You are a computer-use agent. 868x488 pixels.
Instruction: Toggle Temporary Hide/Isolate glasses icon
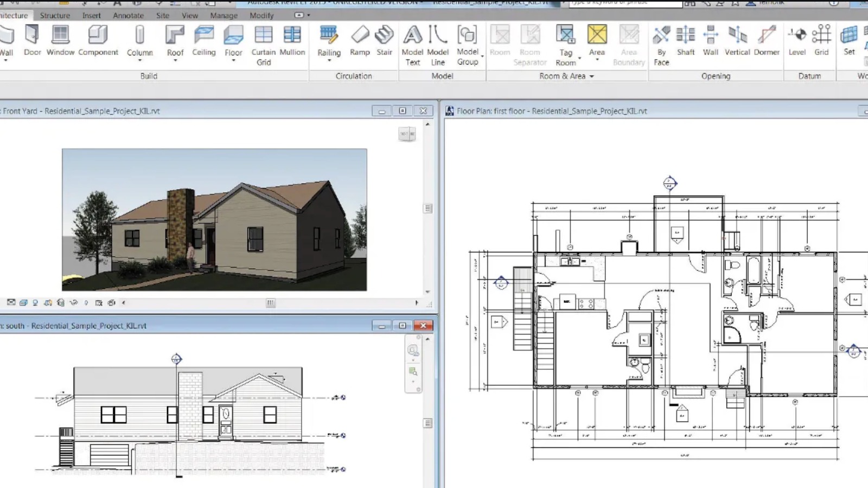point(73,302)
